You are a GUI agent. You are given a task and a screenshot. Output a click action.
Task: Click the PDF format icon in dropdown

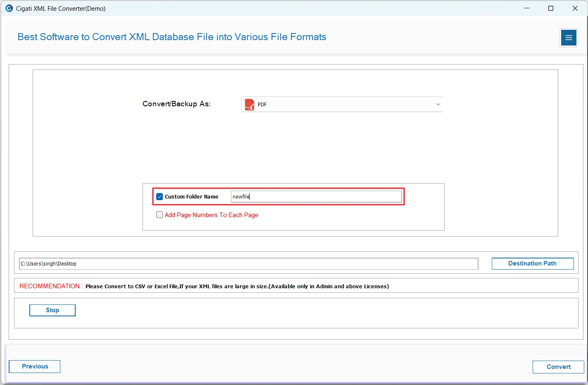(250, 105)
